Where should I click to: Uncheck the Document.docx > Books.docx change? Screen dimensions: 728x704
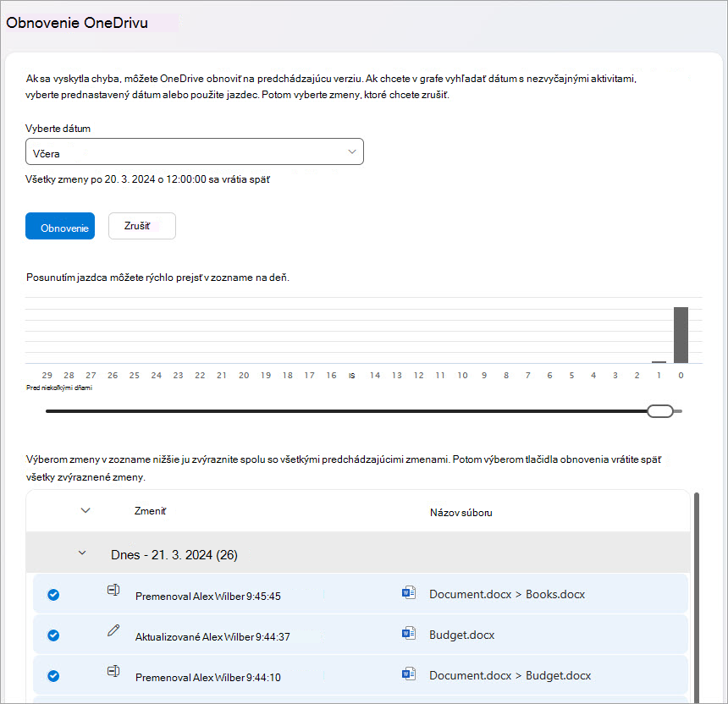pos(53,595)
